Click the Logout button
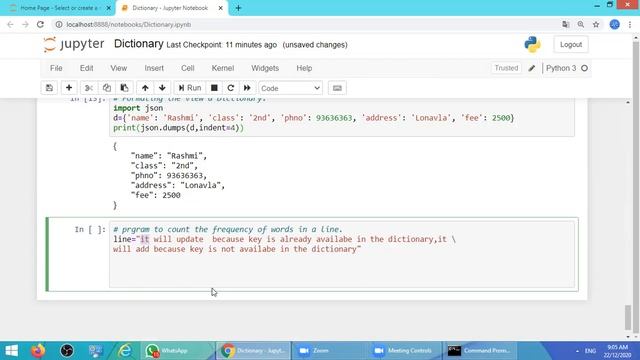Viewport: 640px width, 360px height. coord(571,44)
